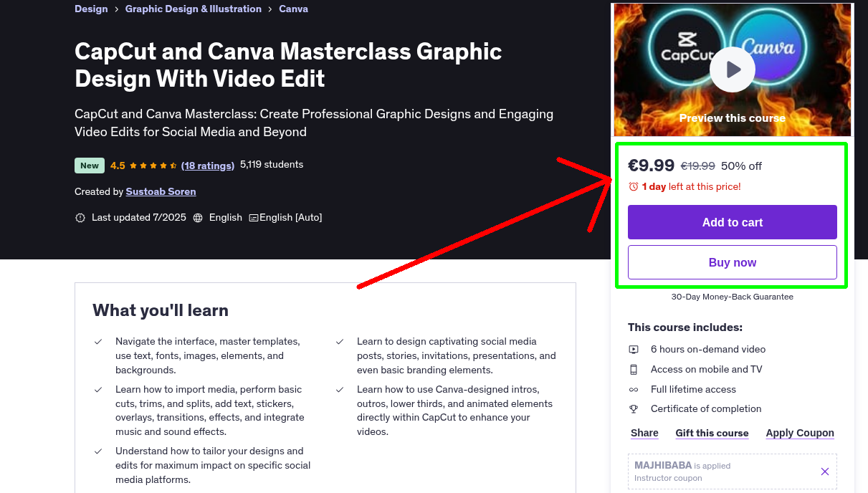The height and width of the screenshot is (493, 868).
Task: Click checkmark beside 'Learn to design captivating'
Action: coord(340,342)
